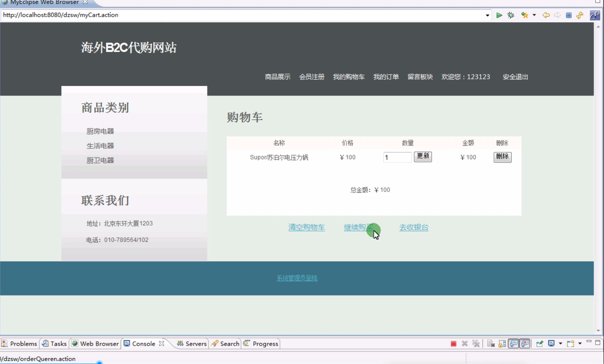Open 商品展示 in the site navigation
604x364 pixels.
277,77
